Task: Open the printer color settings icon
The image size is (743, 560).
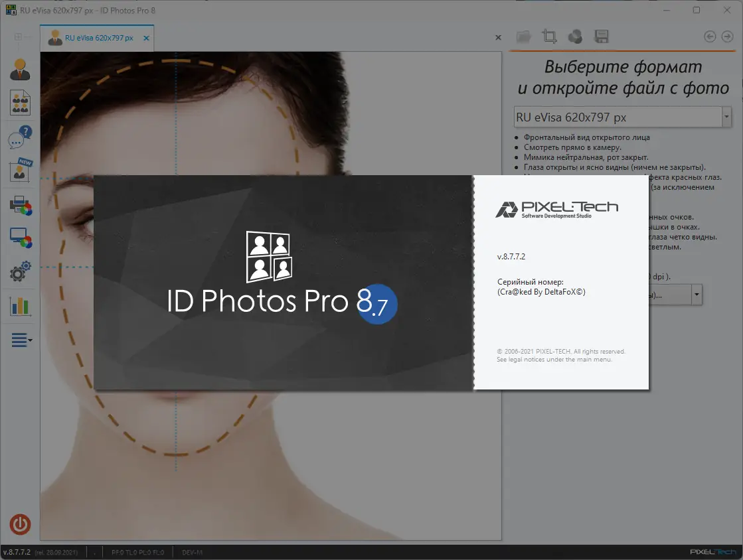Action: (21, 206)
